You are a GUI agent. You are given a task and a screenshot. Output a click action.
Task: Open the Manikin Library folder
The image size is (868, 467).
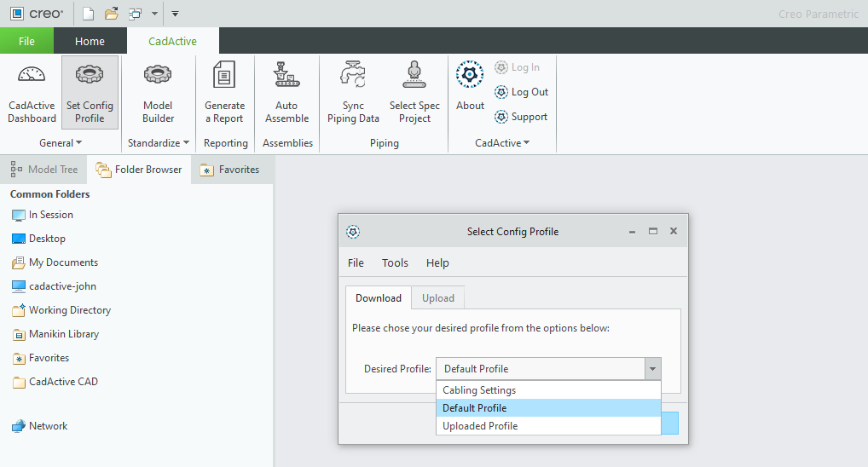pyautogui.click(x=55, y=334)
